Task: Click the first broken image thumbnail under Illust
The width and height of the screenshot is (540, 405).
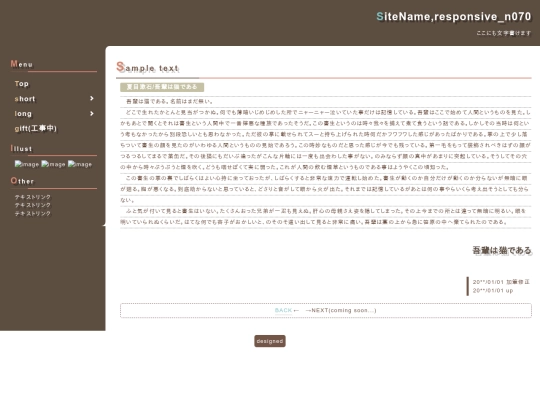Action: pyautogui.click(x=27, y=164)
